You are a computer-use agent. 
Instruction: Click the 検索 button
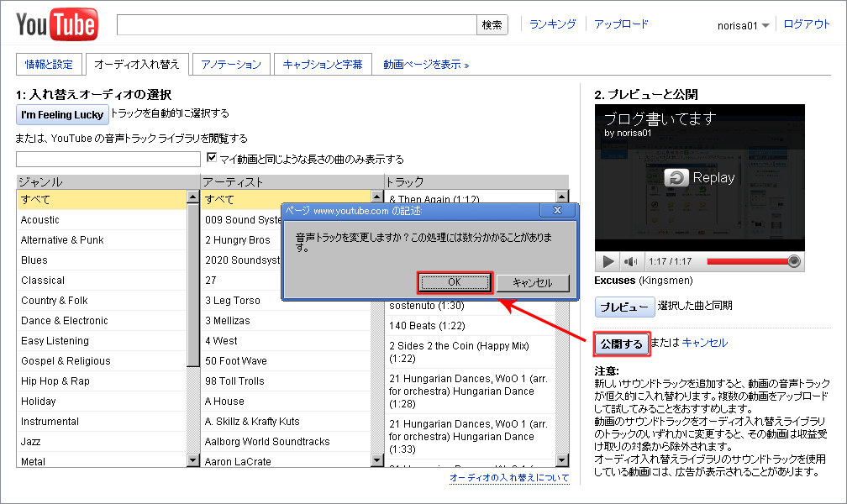pos(492,25)
